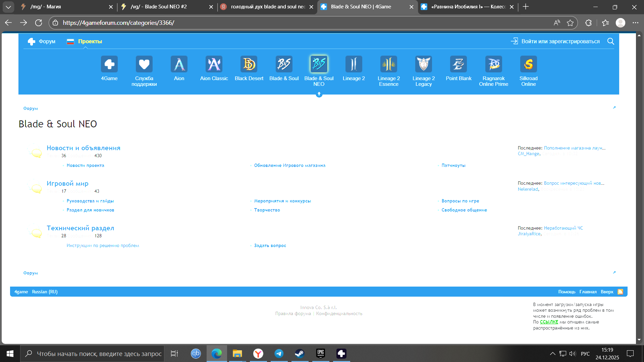This screenshot has width=644, height=362.
Task: Toggle the Проекты projects menu
Action: pos(90,41)
